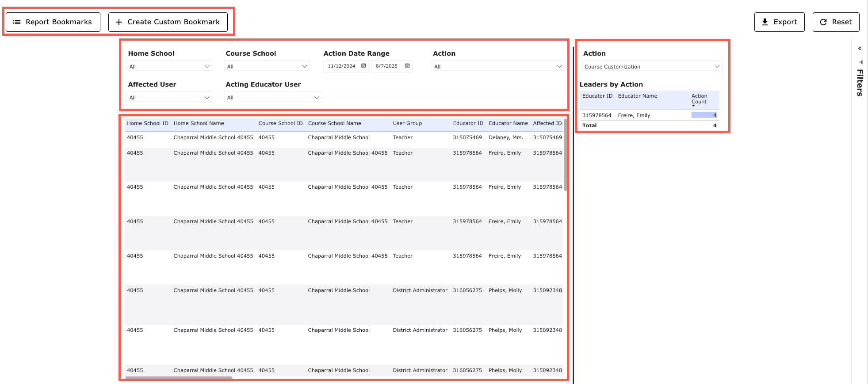Expand the Filters pane chevron
868x384 pixels.
(x=860, y=49)
